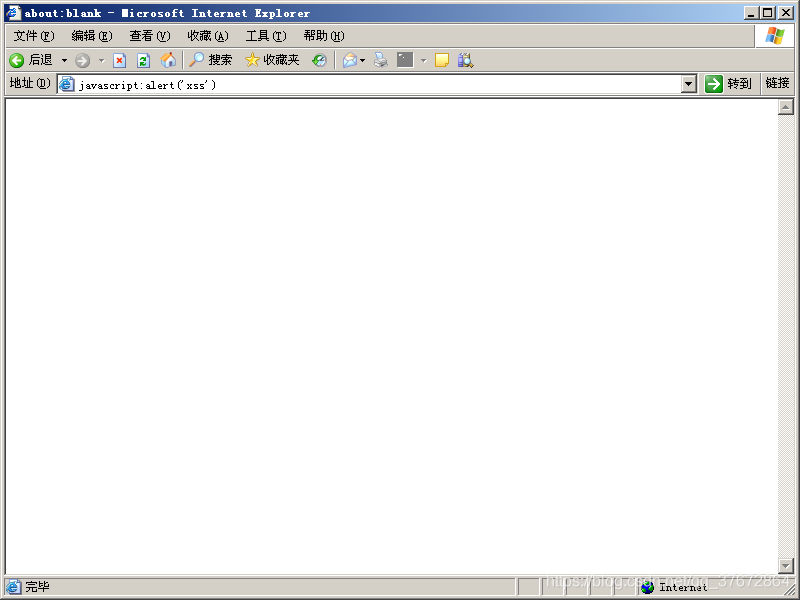Screen dimensions: 800x600
Task: Click the Internet zone globe icon
Action: point(647,587)
